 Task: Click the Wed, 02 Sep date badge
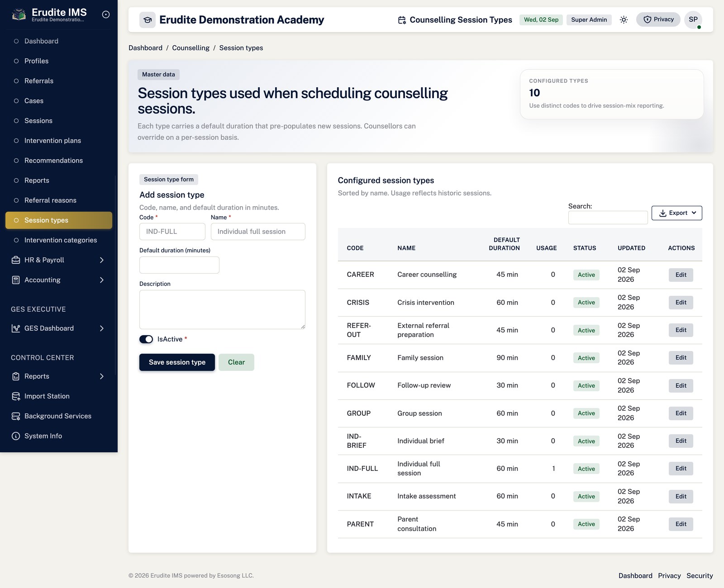pos(541,20)
